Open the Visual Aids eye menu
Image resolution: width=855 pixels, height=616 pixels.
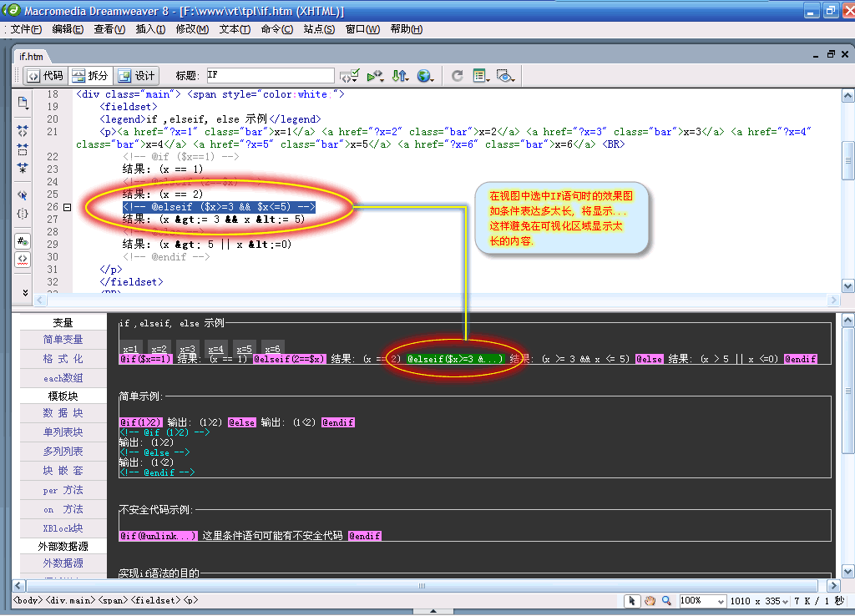pyautogui.click(x=505, y=76)
